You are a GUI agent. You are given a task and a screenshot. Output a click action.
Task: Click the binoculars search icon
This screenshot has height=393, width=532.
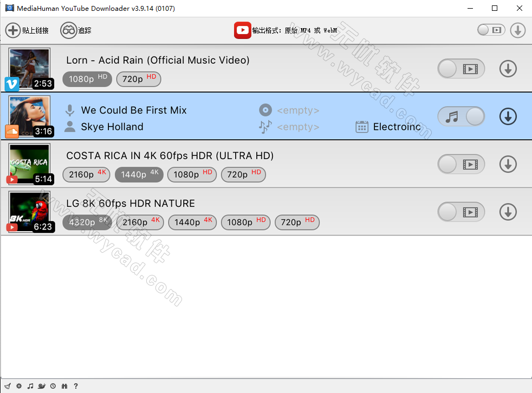(x=64, y=386)
